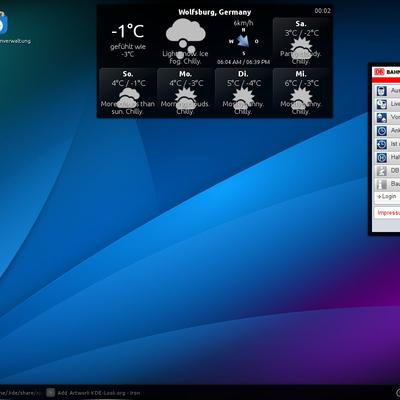Click the Di. mostly sunny forecast icon
The image size is (400, 400).
tap(243, 98)
